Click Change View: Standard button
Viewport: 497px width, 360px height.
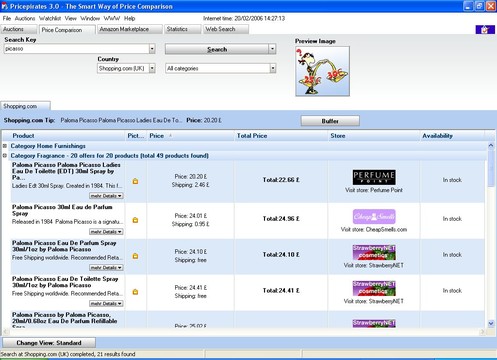49,343
